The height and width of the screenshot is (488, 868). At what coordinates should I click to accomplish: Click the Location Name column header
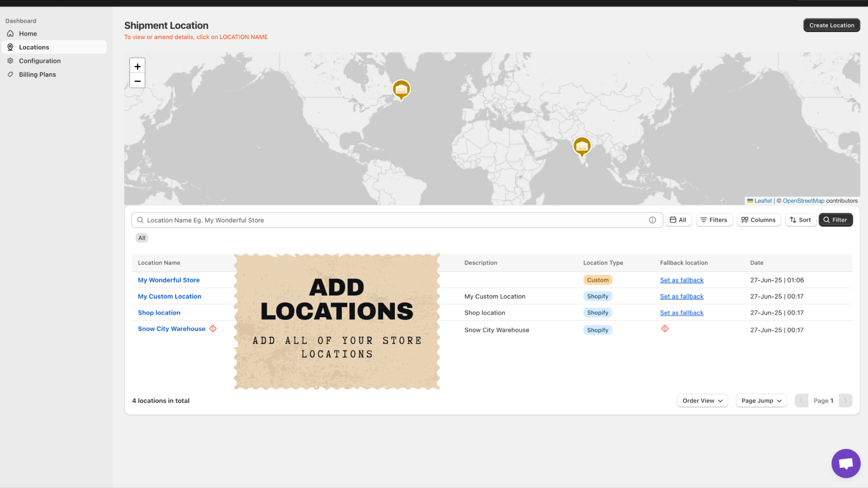click(159, 263)
